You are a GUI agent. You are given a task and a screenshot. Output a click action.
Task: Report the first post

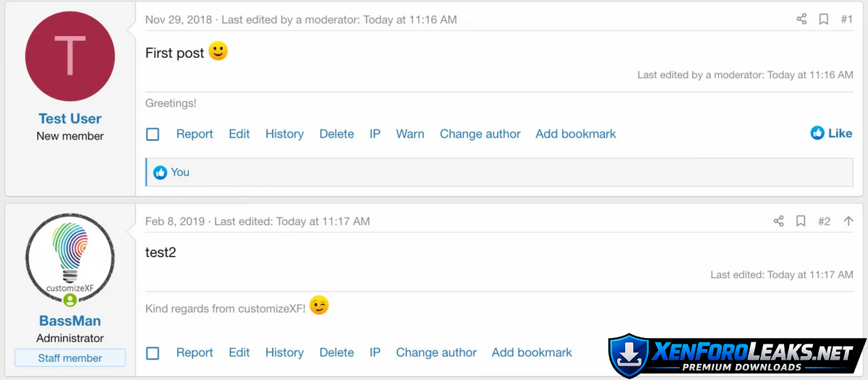coord(195,134)
